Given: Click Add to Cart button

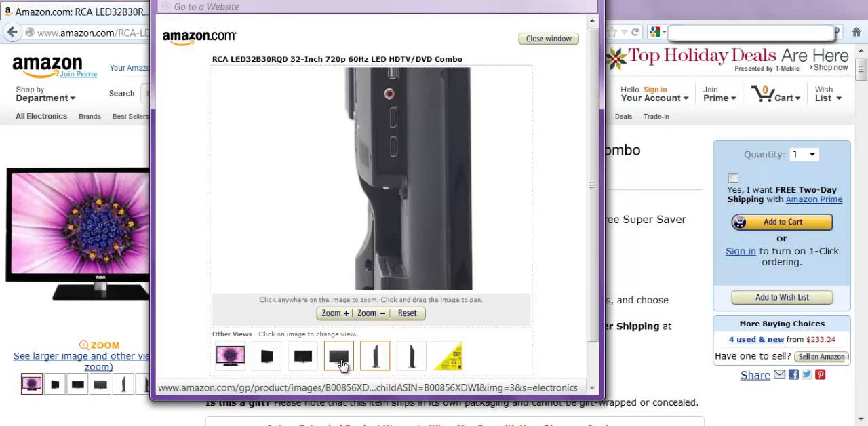Looking at the screenshot, I should [782, 222].
